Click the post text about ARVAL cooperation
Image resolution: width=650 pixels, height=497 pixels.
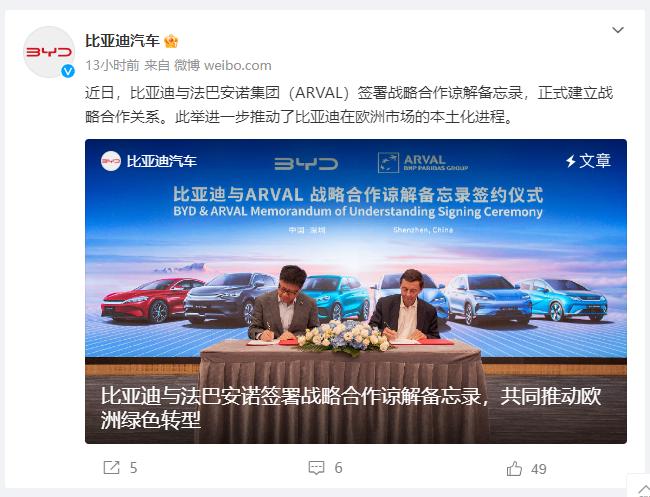click(349, 104)
